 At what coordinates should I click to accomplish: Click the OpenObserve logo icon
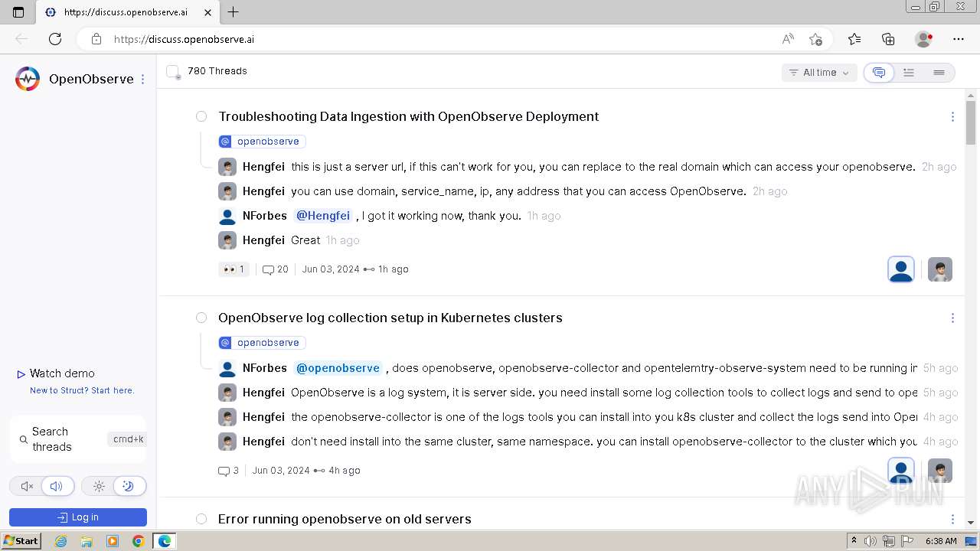click(28, 79)
